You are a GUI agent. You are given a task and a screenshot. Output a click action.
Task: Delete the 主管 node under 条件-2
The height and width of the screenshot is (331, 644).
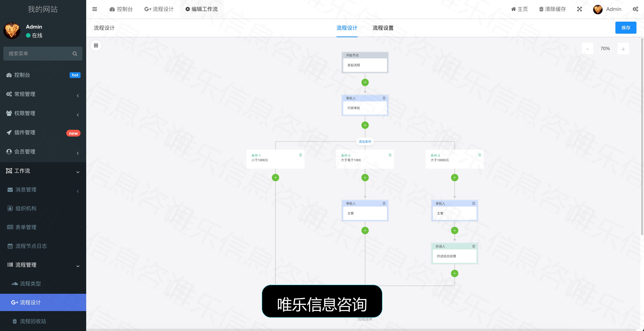coord(384,203)
